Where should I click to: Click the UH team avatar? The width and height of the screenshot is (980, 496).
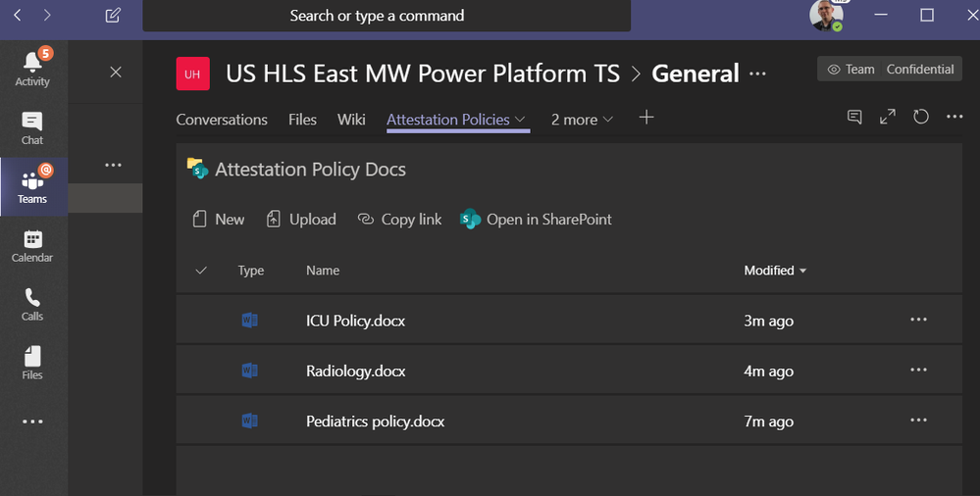192,74
